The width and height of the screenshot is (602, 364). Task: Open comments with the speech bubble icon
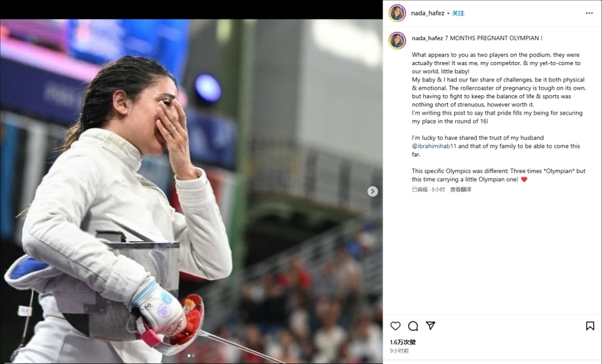(413, 326)
